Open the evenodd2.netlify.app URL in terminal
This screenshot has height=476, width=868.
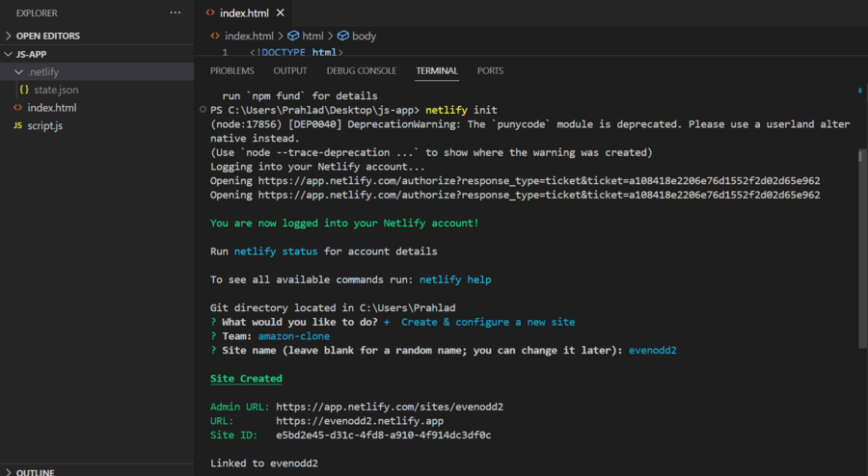pos(360,421)
